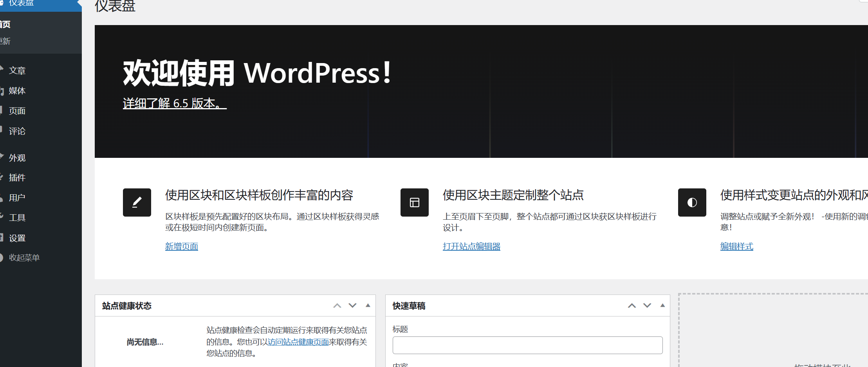Focus the 标题 input field
868x367 pixels.
pos(528,345)
